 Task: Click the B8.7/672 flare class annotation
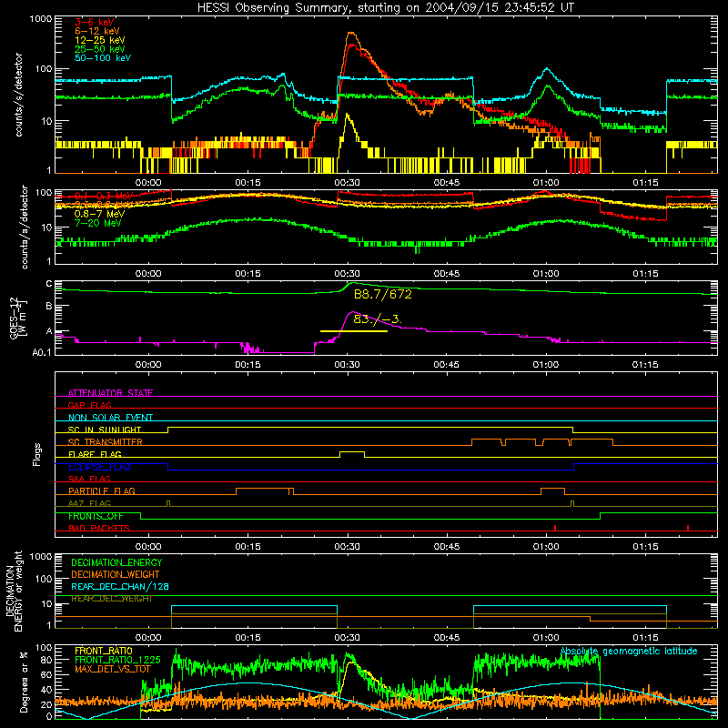pyautogui.click(x=382, y=294)
